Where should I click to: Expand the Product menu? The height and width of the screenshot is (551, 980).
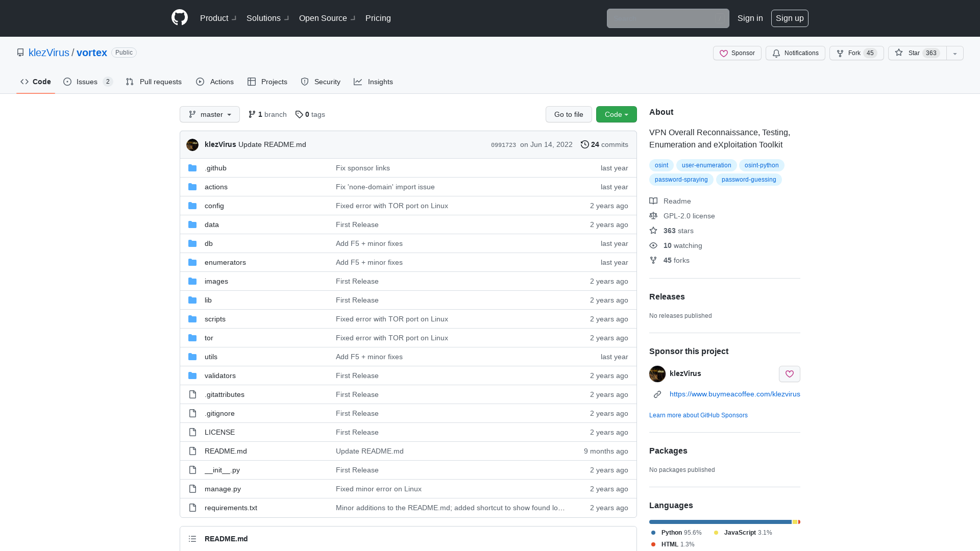218,18
